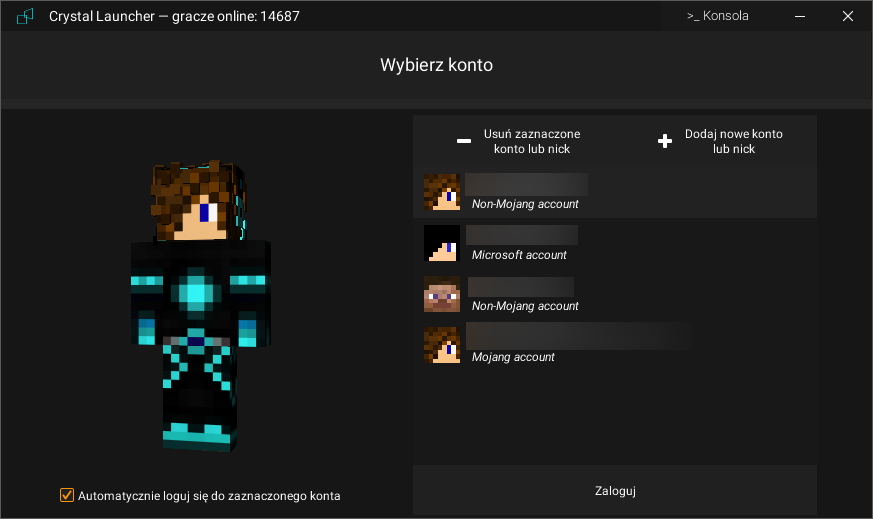Select the first account's brown-haired avatar

442,192
